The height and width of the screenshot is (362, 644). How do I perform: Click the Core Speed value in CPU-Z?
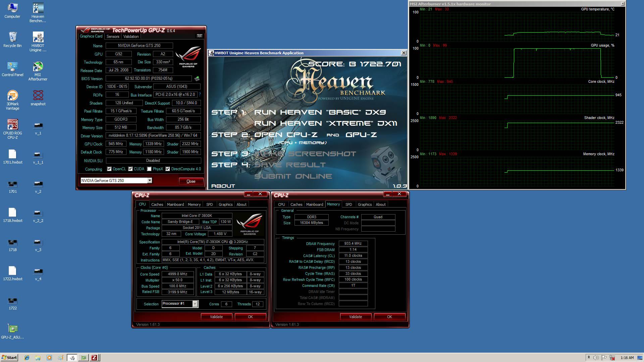(177, 274)
